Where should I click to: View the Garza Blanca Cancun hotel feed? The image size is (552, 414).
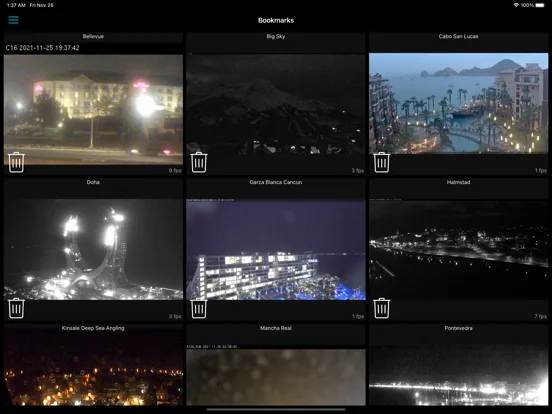(276, 250)
